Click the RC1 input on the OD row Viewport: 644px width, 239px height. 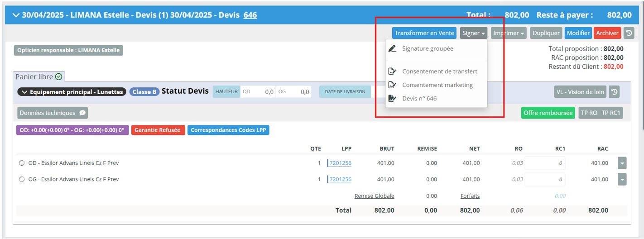click(545, 163)
